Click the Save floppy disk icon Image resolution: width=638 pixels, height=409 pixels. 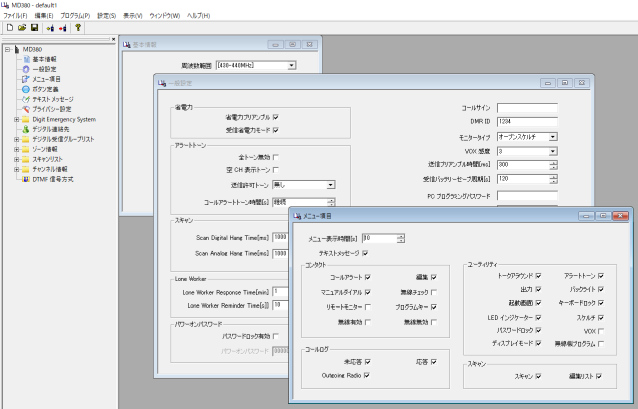coord(33,28)
